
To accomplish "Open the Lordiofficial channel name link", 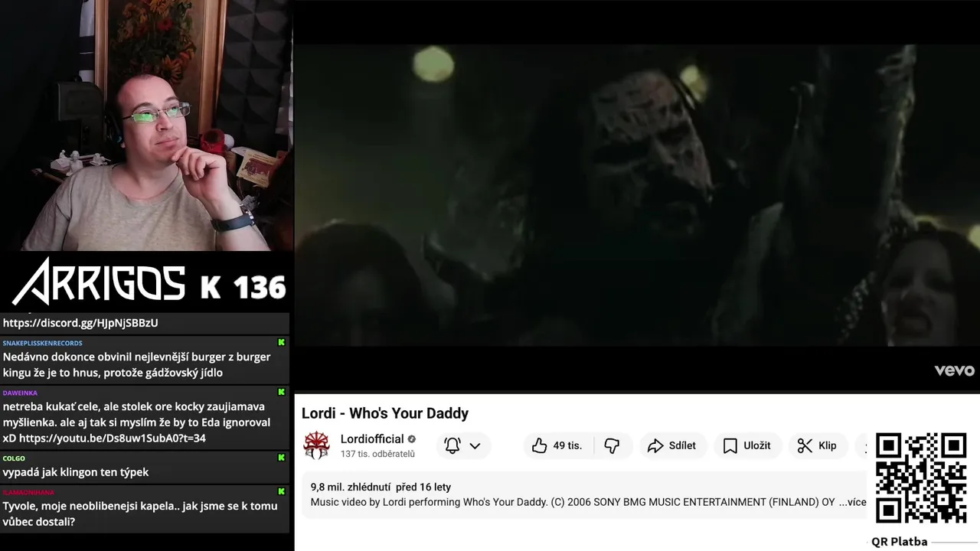I will coord(372,439).
